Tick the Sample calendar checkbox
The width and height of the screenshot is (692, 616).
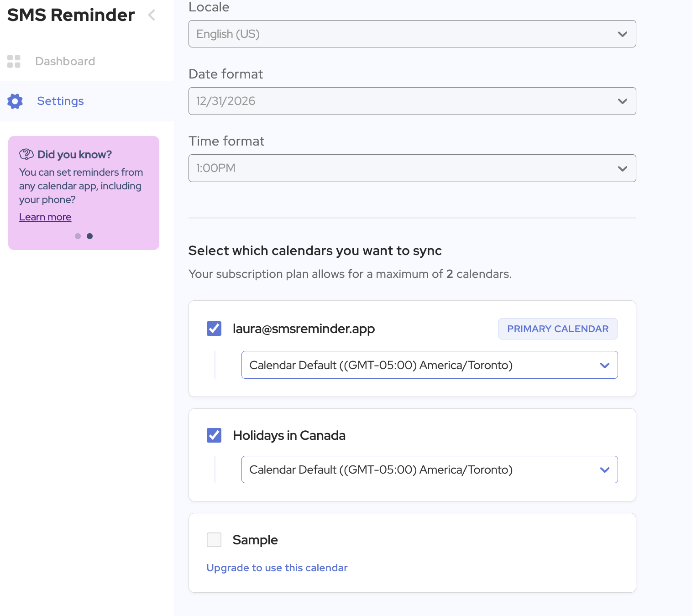[214, 540]
